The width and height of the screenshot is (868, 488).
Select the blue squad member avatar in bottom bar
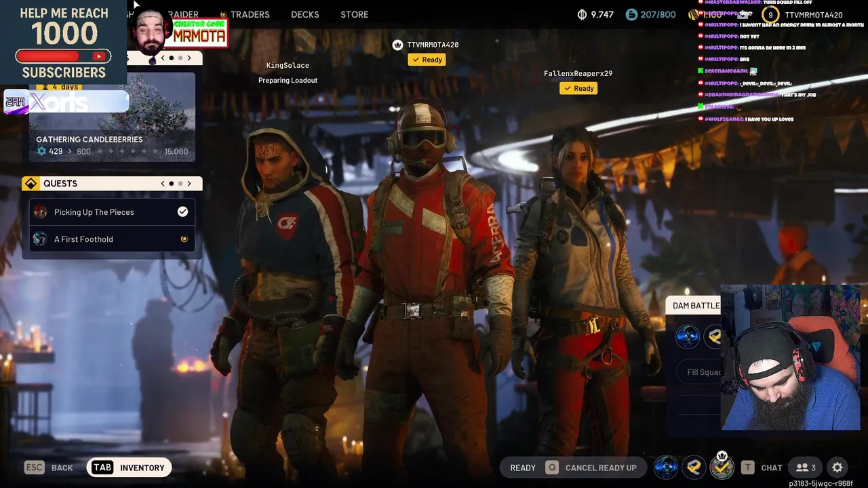tap(666, 467)
